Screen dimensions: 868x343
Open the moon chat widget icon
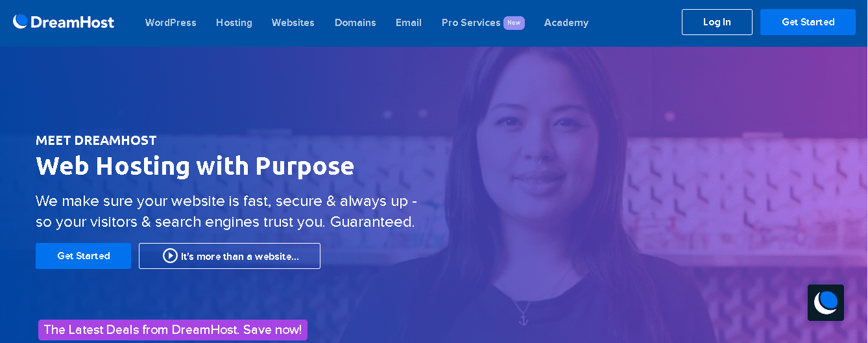826,303
